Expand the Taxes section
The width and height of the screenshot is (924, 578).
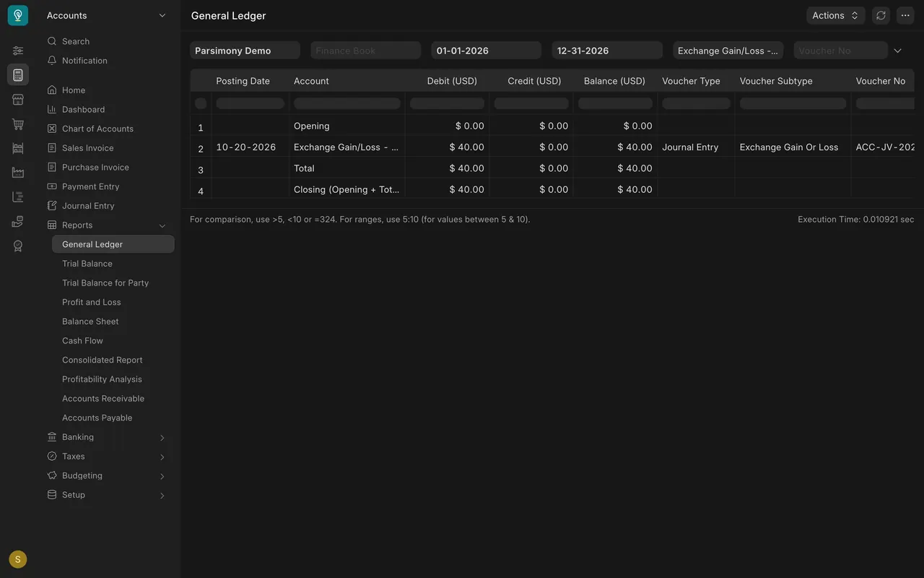tap(162, 457)
